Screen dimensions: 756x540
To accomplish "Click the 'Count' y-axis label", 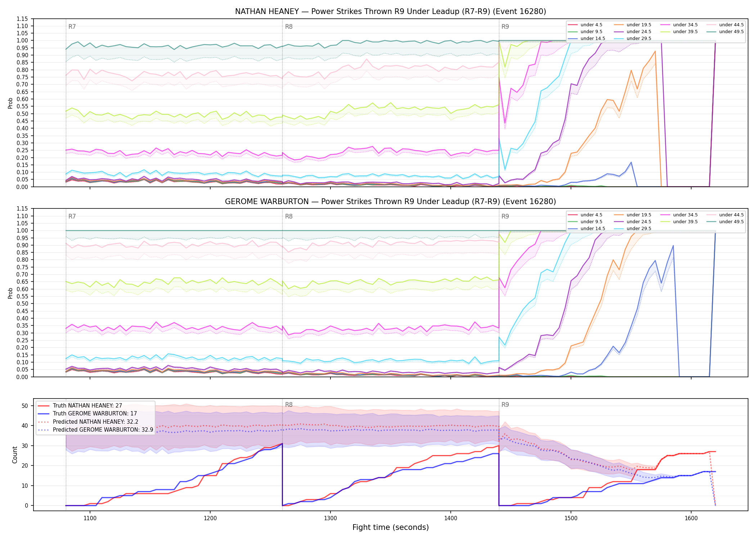I will tap(15, 455).
